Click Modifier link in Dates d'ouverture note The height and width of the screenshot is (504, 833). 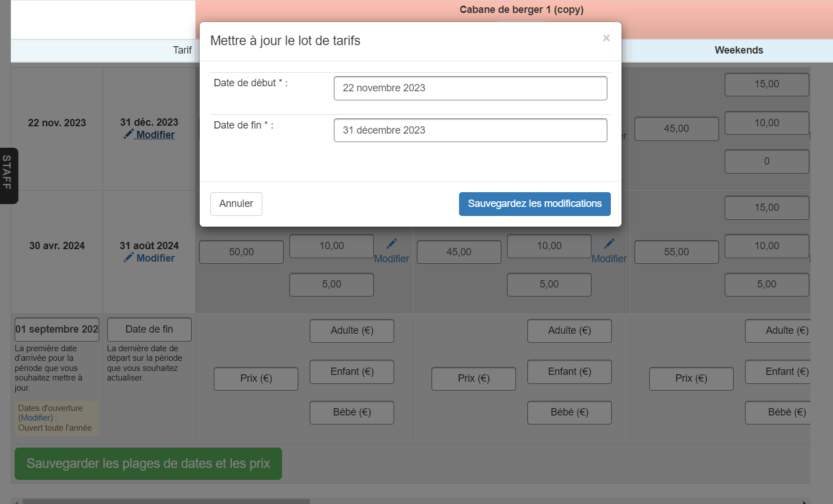point(37,418)
